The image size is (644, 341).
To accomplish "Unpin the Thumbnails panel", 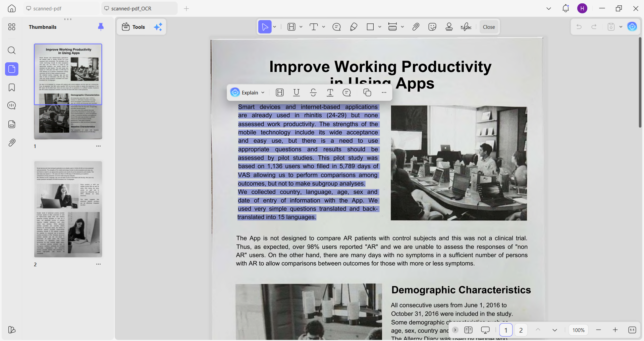I will tap(101, 27).
